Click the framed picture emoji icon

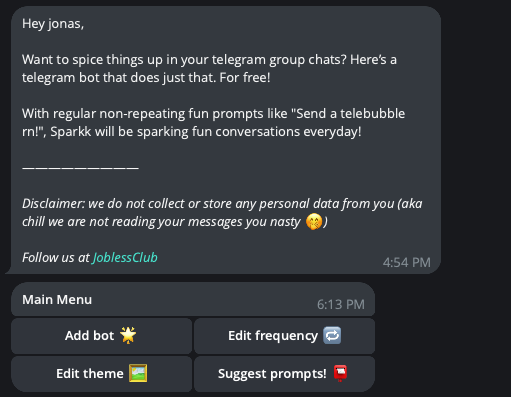coord(138,373)
